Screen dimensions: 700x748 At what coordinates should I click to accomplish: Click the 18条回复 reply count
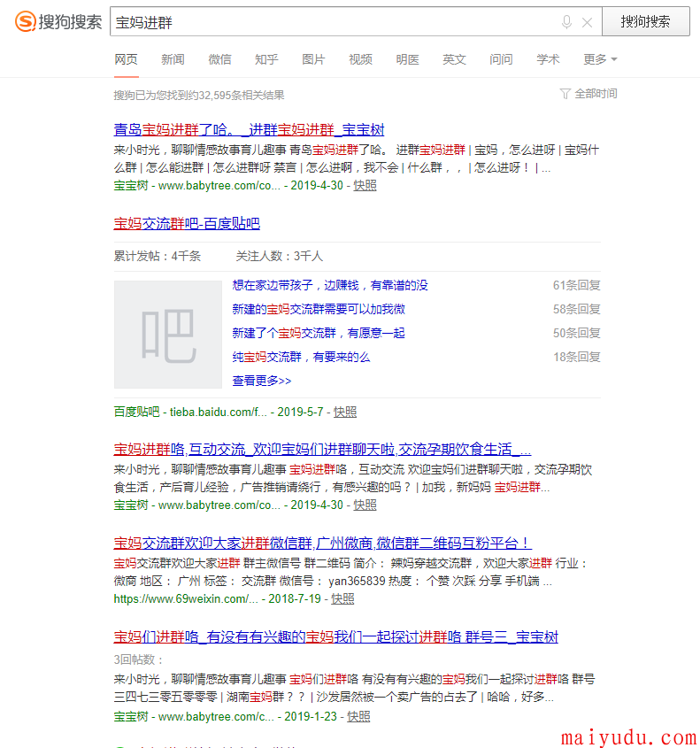point(576,357)
